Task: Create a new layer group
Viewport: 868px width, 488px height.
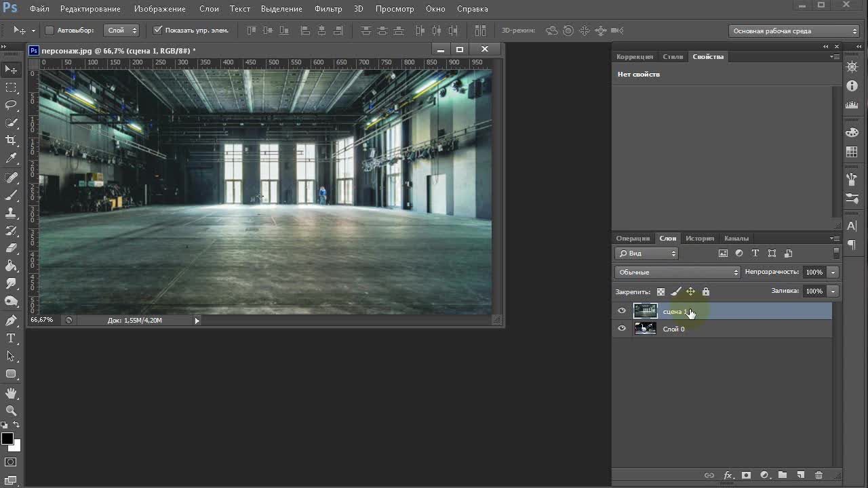Action: coord(782,476)
